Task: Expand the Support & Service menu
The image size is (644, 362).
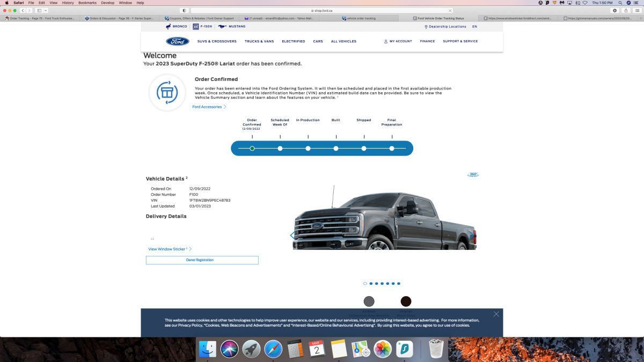Action: click(x=460, y=41)
